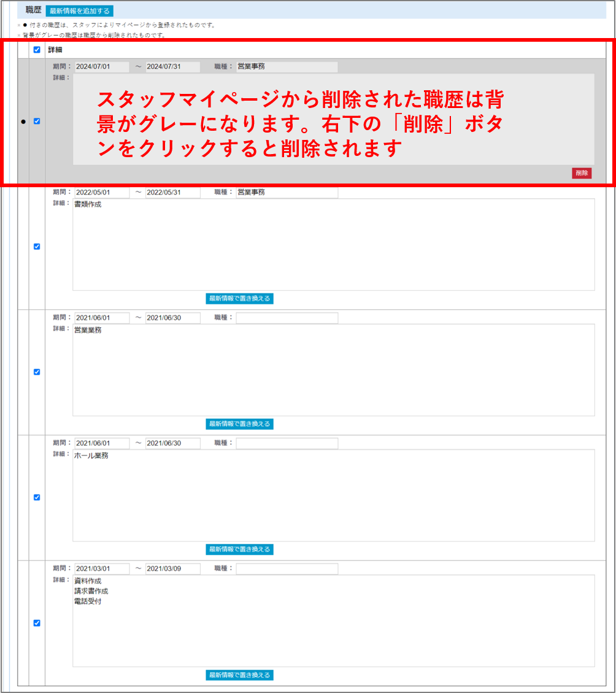This screenshot has height=693, width=616.
Task: Select the 2024/07/01 start date field
Action: tap(102, 67)
